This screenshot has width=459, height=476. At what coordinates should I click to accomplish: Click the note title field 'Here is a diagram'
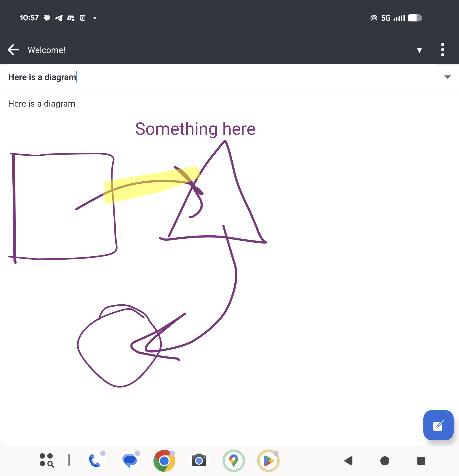(42, 77)
